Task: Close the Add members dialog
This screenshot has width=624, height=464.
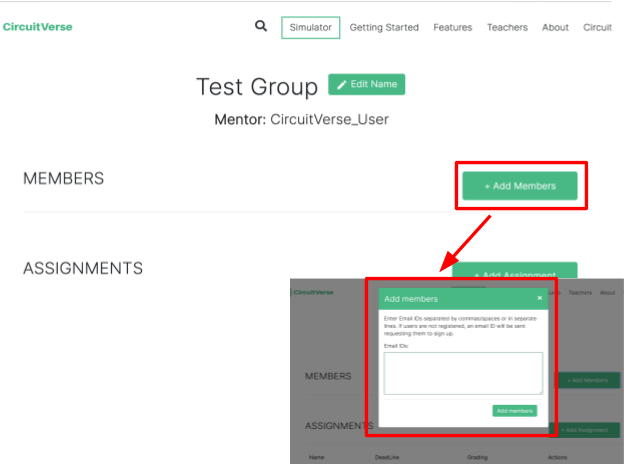Action: [540, 298]
